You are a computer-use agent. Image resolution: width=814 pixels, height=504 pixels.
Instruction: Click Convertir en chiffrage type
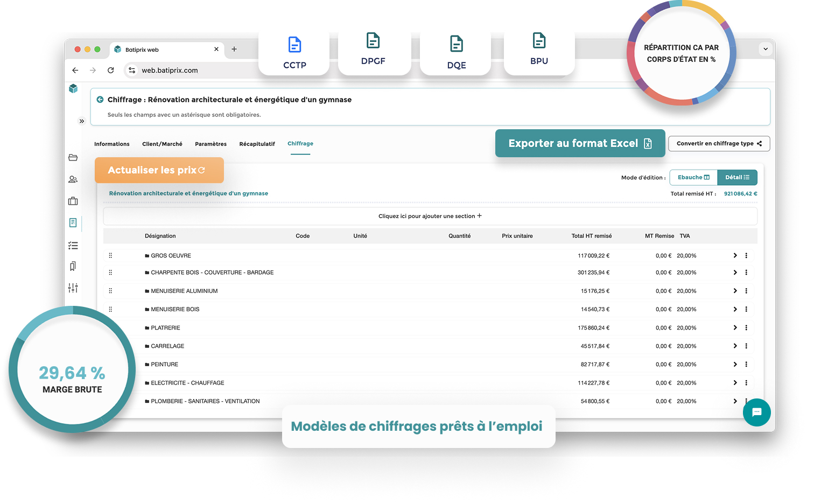tap(719, 143)
